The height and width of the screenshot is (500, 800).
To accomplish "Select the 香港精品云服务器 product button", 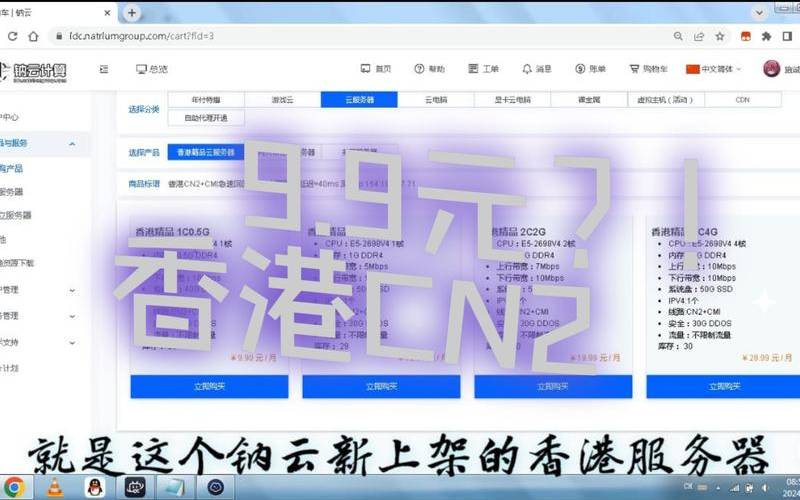I will (x=206, y=152).
